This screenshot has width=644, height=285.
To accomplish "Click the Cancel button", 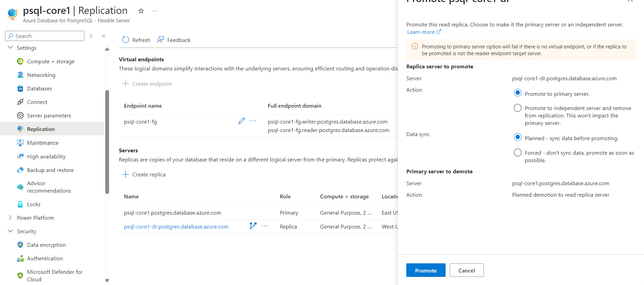I will tap(466, 270).
